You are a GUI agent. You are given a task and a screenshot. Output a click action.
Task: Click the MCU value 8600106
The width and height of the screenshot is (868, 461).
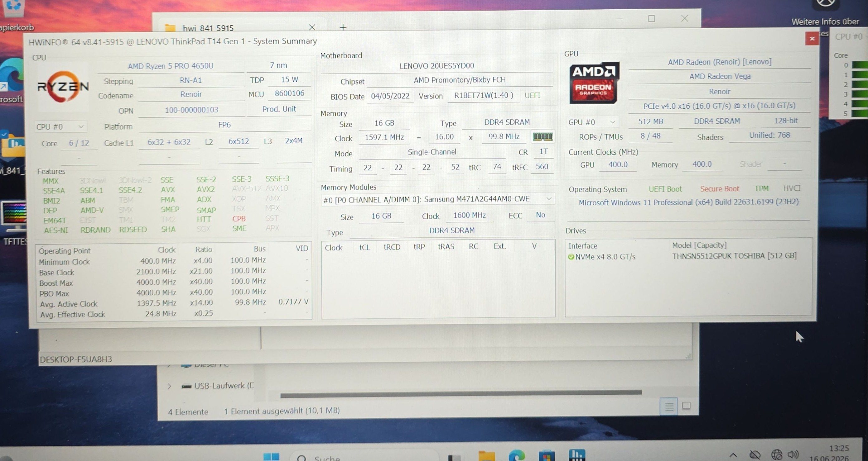(289, 93)
